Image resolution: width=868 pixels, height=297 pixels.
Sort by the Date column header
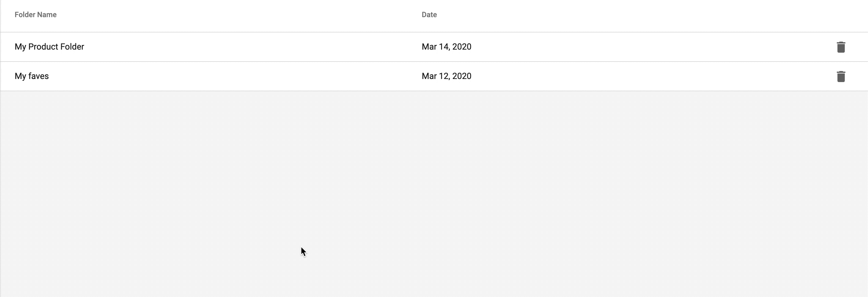click(x=429, y=15)
